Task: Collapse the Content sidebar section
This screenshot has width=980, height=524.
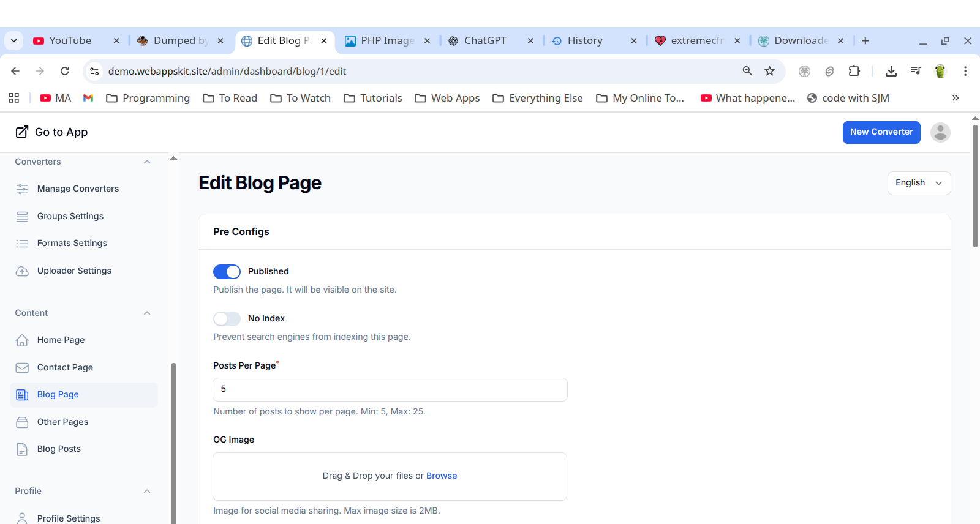Action: coord(147,313)
